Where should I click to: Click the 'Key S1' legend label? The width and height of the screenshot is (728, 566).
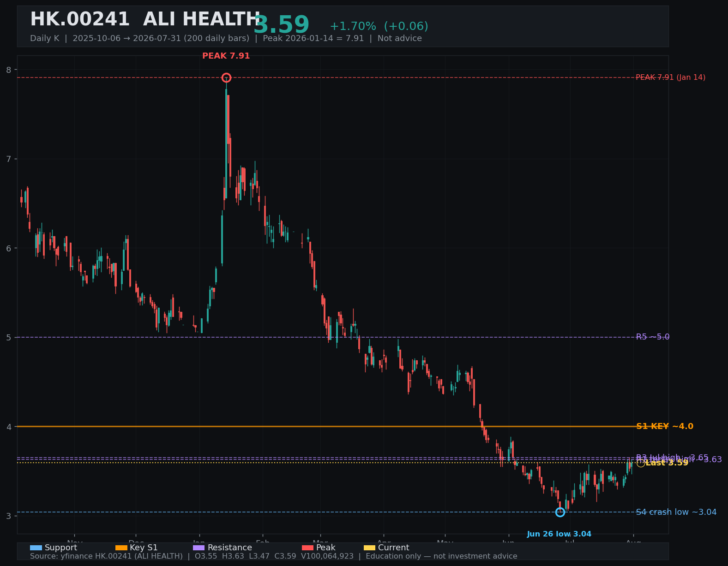(144, 548)
